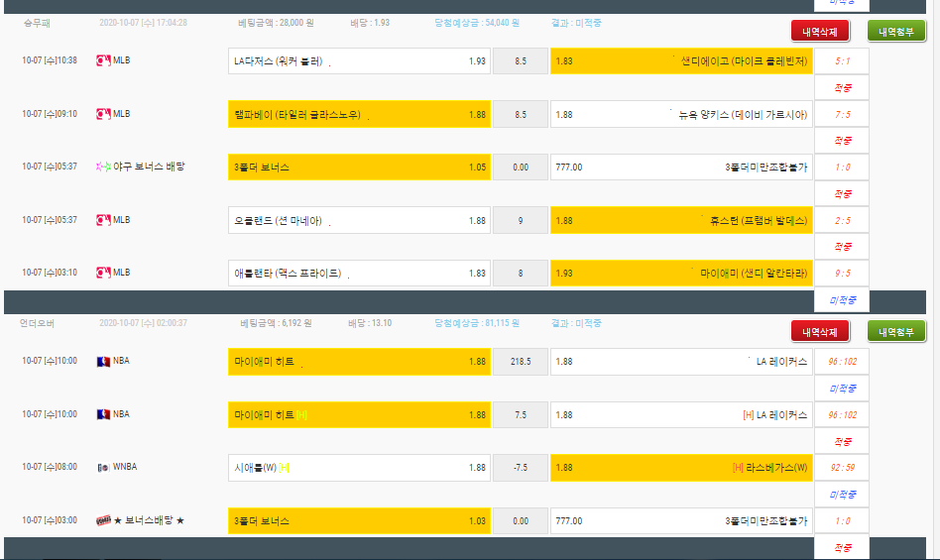Delete the 언더오버 bet slip with 내역삭제
Viewport: 940px width, 560px height.
(x=820, y=332)
